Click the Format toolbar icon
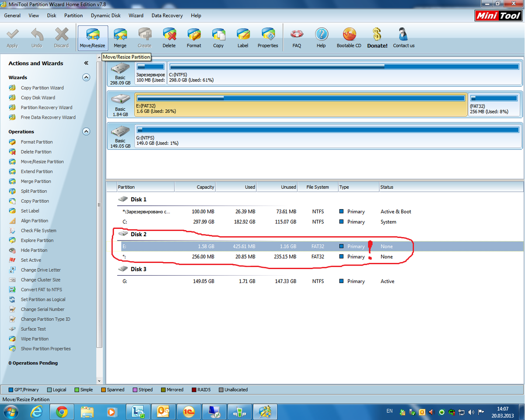525x420 pixels. (194, 38)
